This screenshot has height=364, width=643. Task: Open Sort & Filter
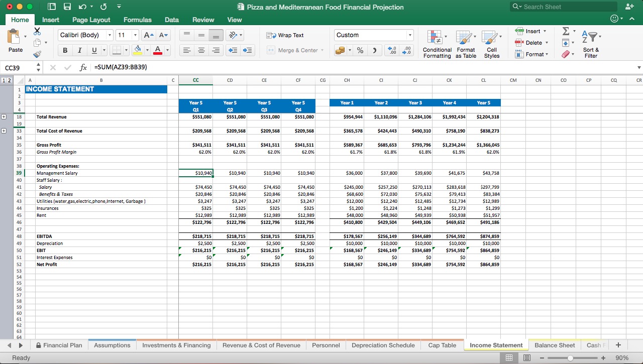coord(591,44)
